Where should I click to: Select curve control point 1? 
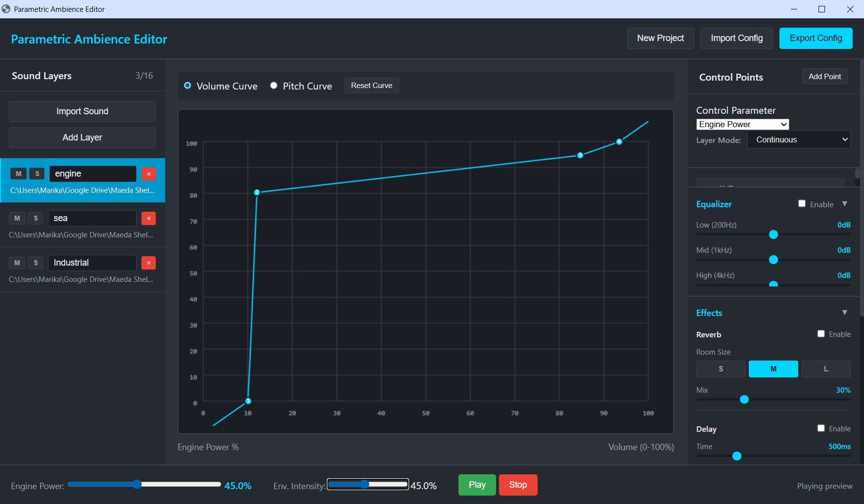248,401
